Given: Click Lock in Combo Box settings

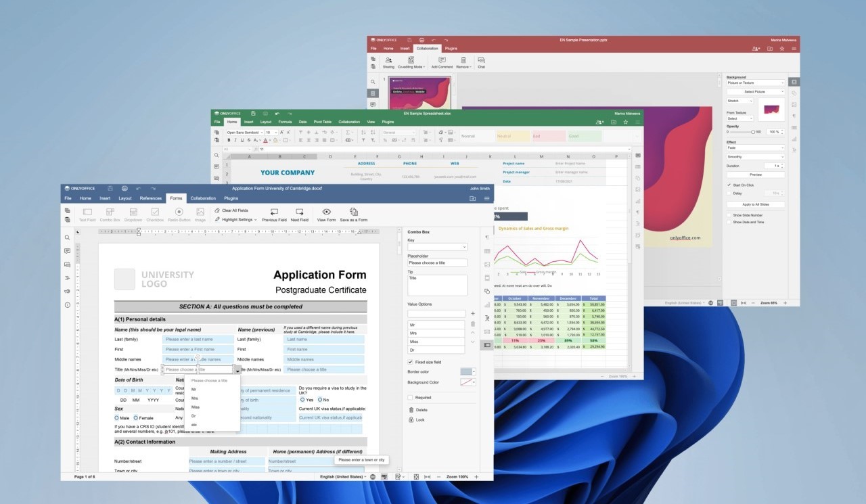Looking at the screenshot, I should click(x=416, y=420).
